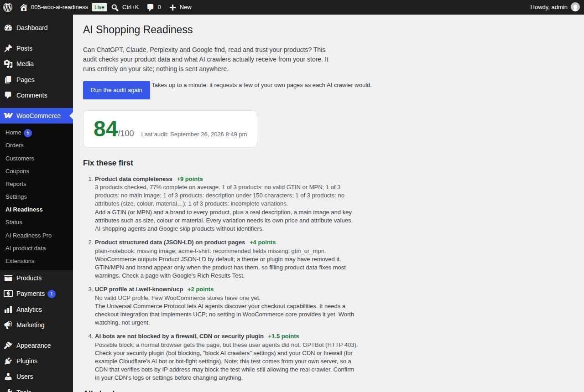Click the admin avatar icon
584x392 pixels.
click(x=575, y=7)
